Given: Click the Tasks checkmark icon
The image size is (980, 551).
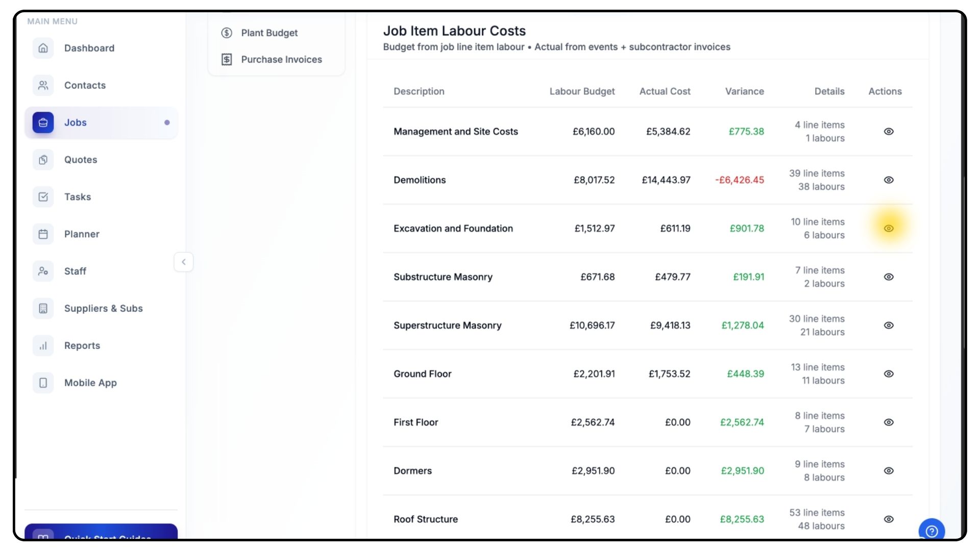Looking at the screenshot, I should tap(43, 197).
